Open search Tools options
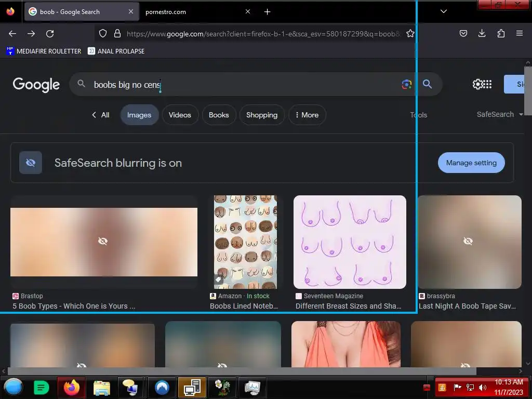Screen dimensions: 532x399 (x=419, y=115)
